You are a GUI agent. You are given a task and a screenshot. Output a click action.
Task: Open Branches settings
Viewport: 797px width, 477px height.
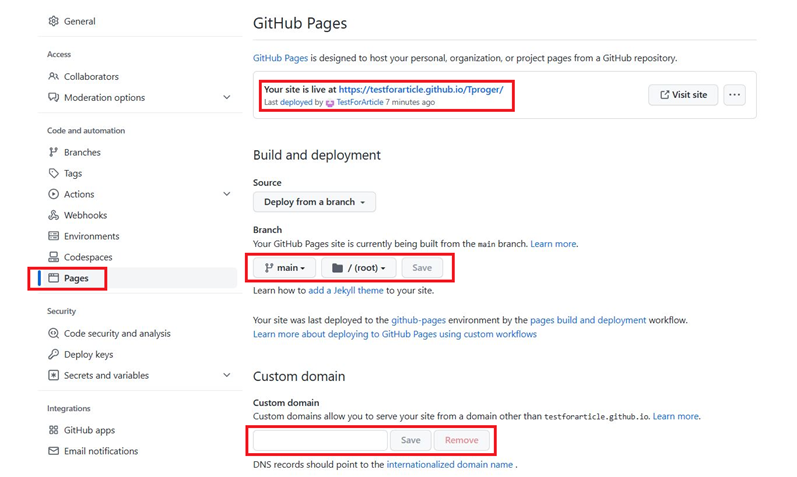point(82,152)
